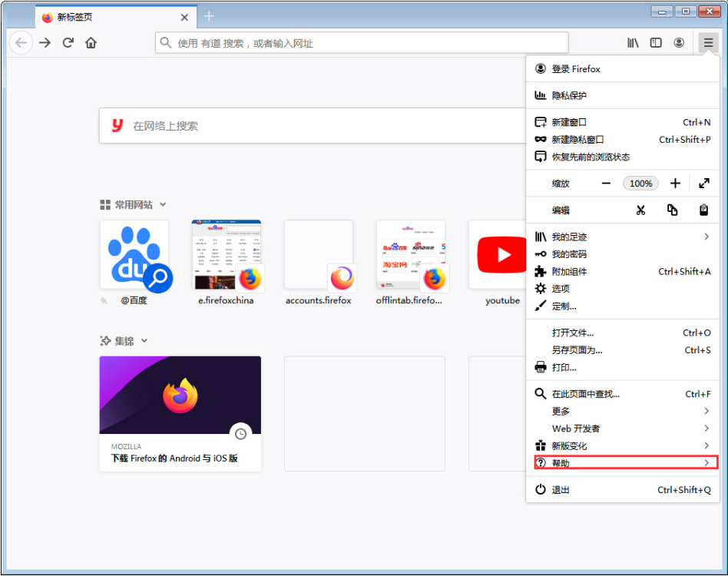Choose 恢复先前的浏览状态
The height and width of the screenshot is (576, 728).
(623, 157)
